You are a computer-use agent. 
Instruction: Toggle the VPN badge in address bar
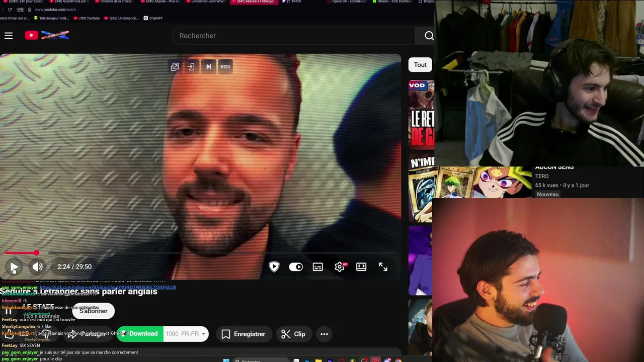tap(20, 10)
